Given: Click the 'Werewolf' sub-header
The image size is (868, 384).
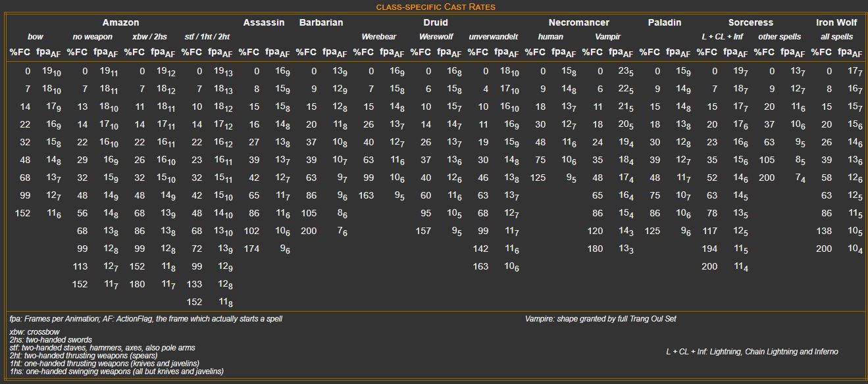Looking at the screenshot, I should pos(436,37).
